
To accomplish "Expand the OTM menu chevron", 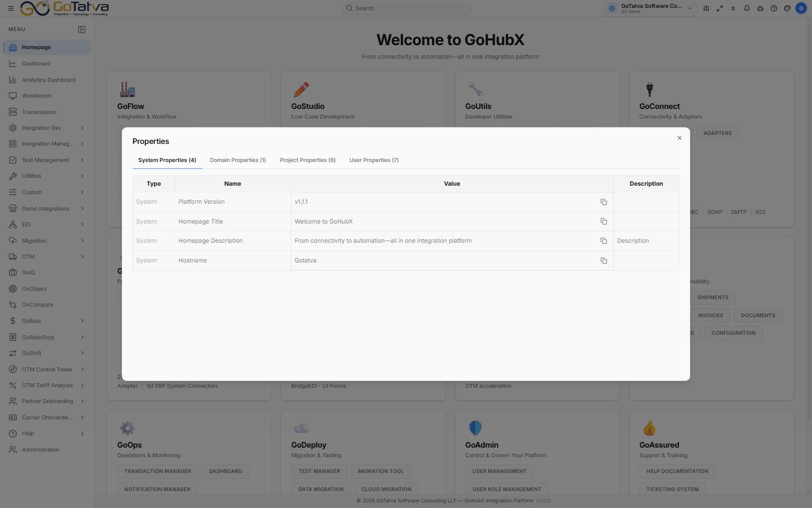I will tap(82, 257).
